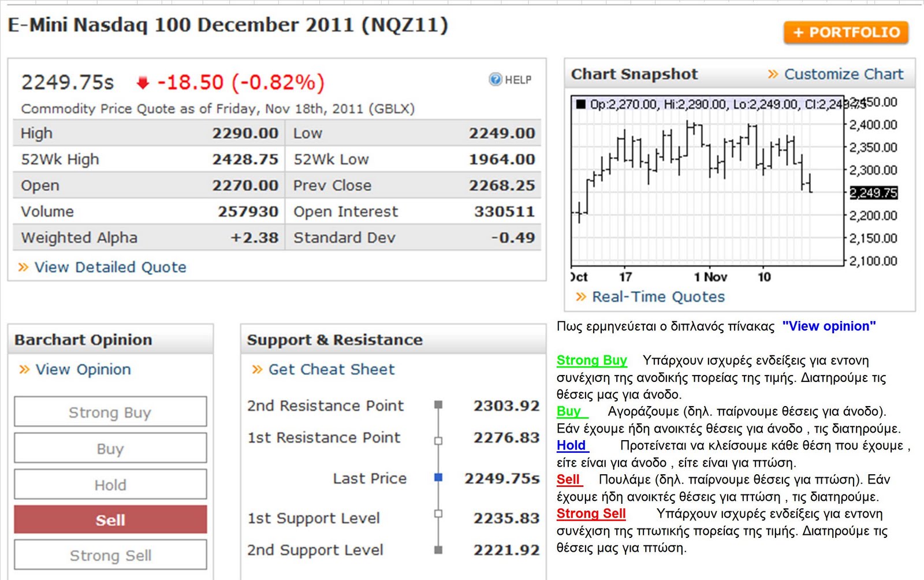Click the arrow icon beside Customize Chart
The width and height of the screenshot is (924, 580).
(x=773, y=74)
